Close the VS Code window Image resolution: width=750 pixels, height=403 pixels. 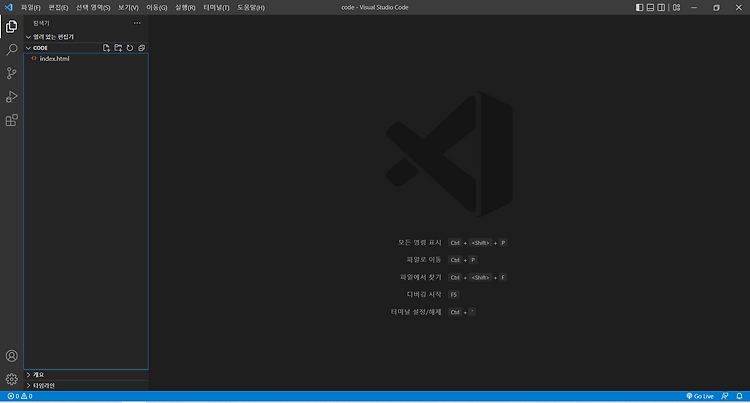click(739, 8)
